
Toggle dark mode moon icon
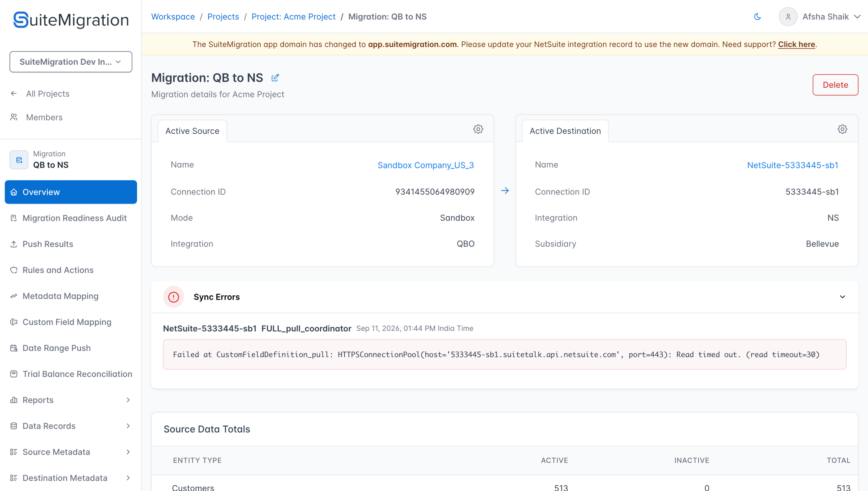pyautogui.click(x=757, y=16)
